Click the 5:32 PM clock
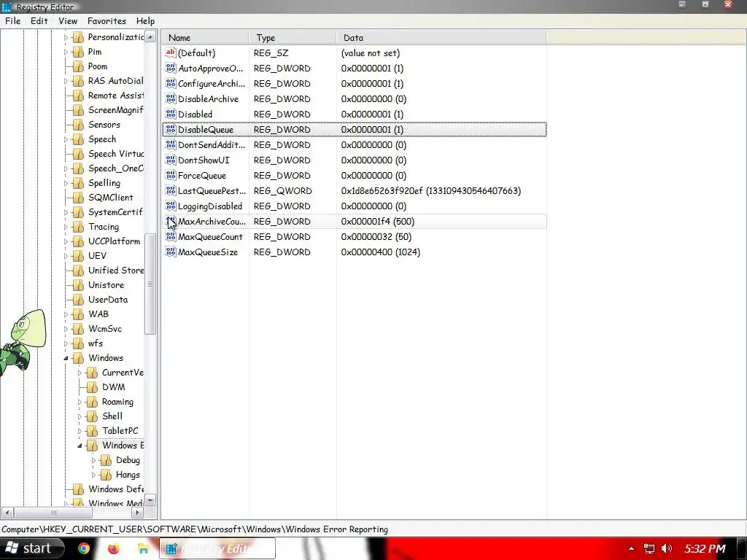 (705, 548)
